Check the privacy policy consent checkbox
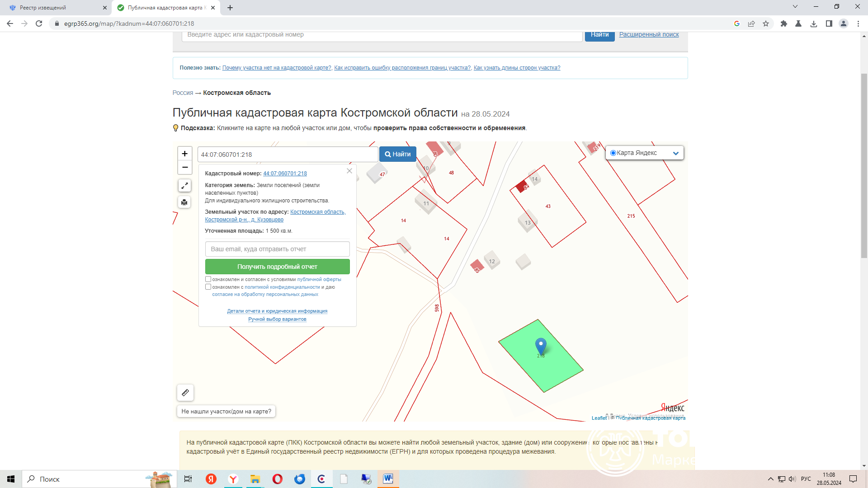The image size is (868, 488). point(208,287)
